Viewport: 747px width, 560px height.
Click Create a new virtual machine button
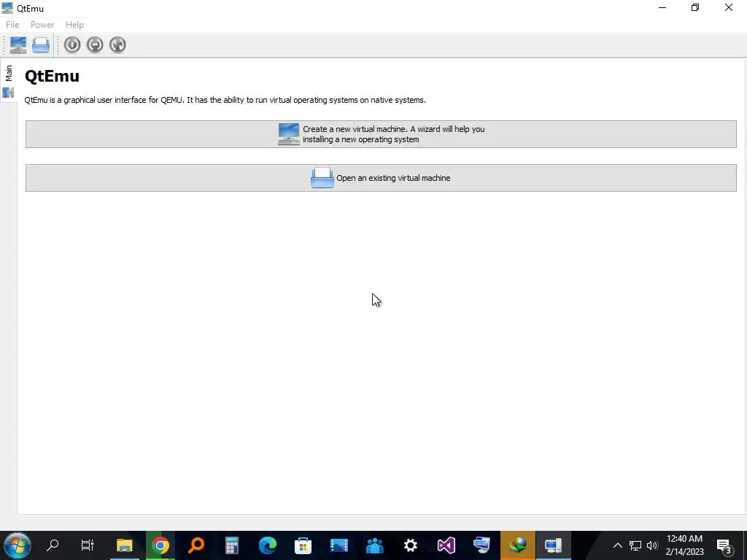pos(381,134)
